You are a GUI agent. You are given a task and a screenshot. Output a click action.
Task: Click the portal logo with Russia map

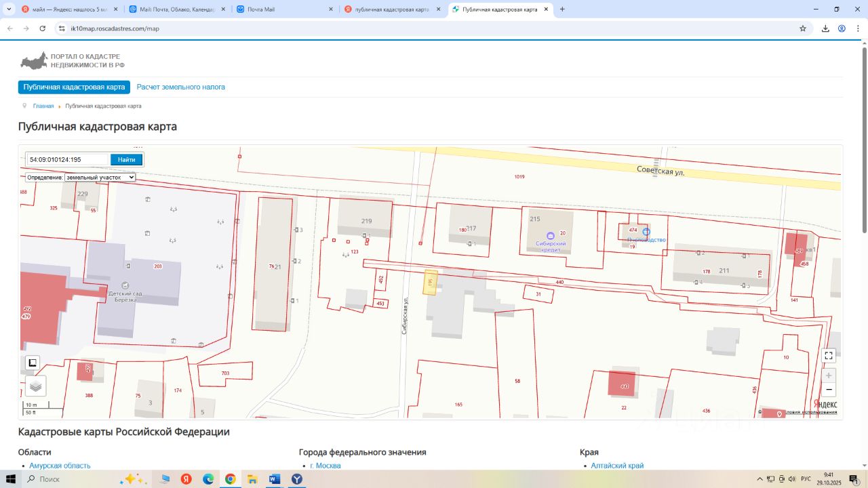[72, 61]
